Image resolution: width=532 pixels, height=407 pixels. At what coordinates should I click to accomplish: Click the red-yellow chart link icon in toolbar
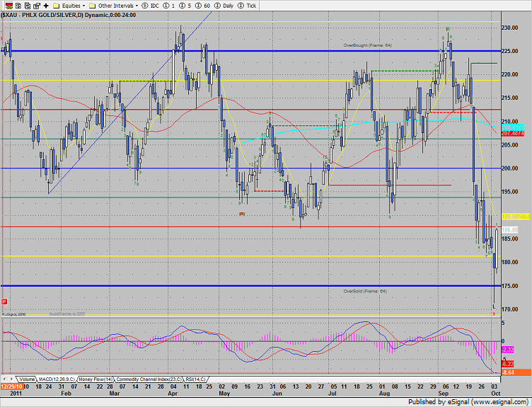(9, 6)
